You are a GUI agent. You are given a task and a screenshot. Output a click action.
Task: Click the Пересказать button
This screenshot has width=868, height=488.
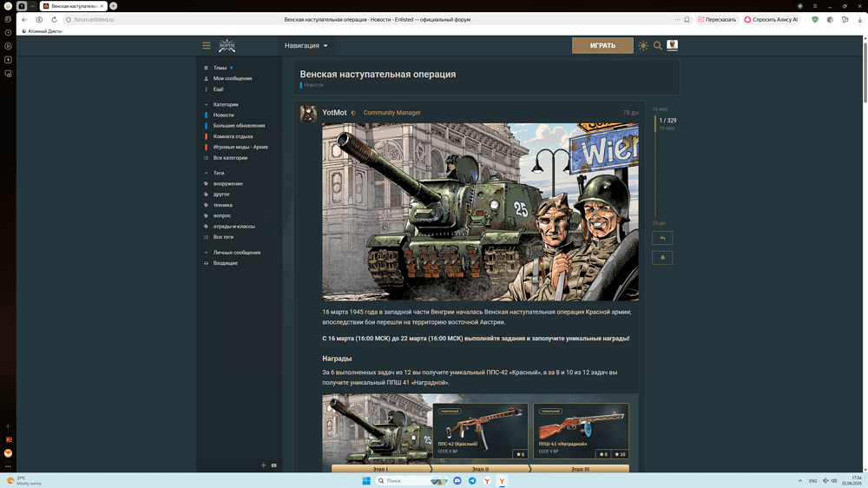pyautogui.click(x=717, y=19)
